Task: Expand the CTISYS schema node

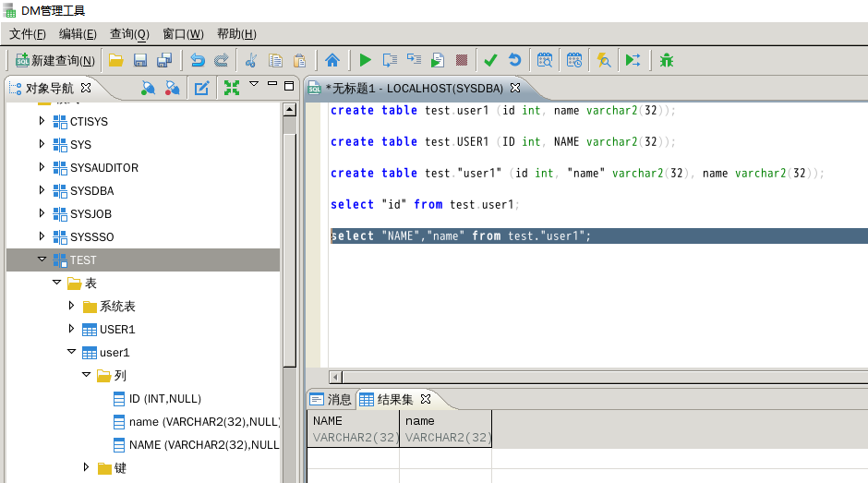Action: (42, 121)
